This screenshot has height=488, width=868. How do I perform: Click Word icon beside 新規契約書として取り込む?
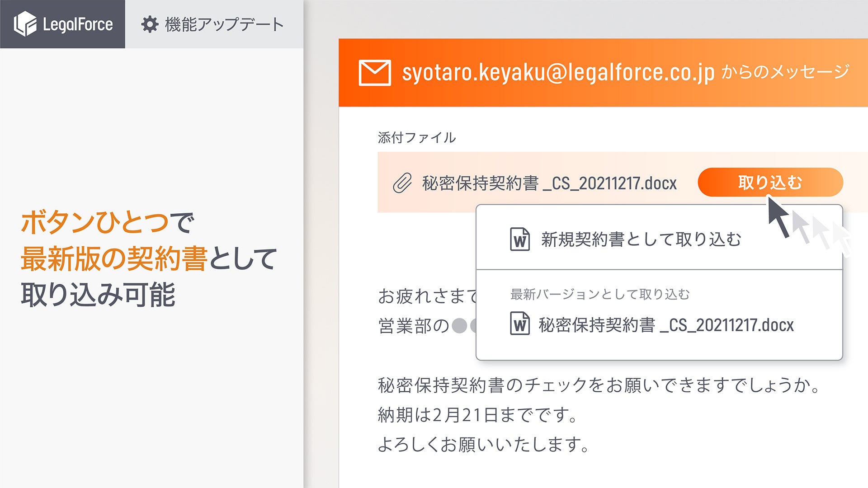pos(520,239)
